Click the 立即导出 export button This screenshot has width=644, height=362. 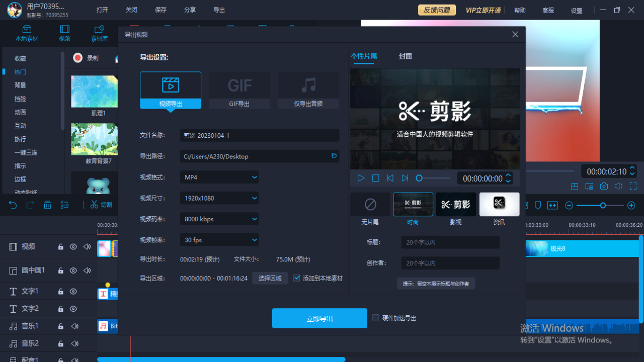pyautogui.click(x=319, y=318)
